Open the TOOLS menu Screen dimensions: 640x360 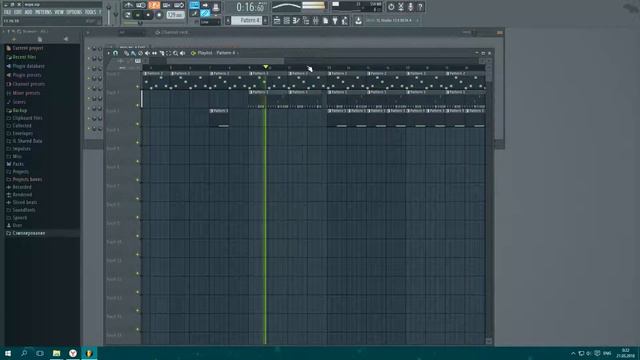(90, 12)
